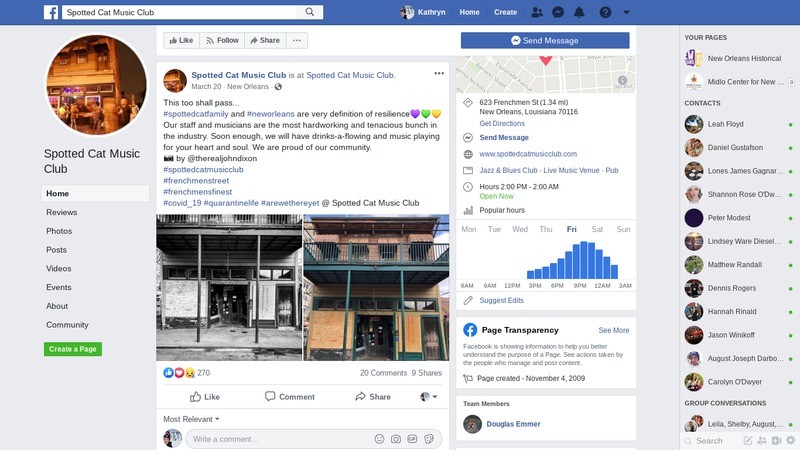Click the blue Send Message button
This screenshot has width=800, height=450.
(x=545, y=40)
